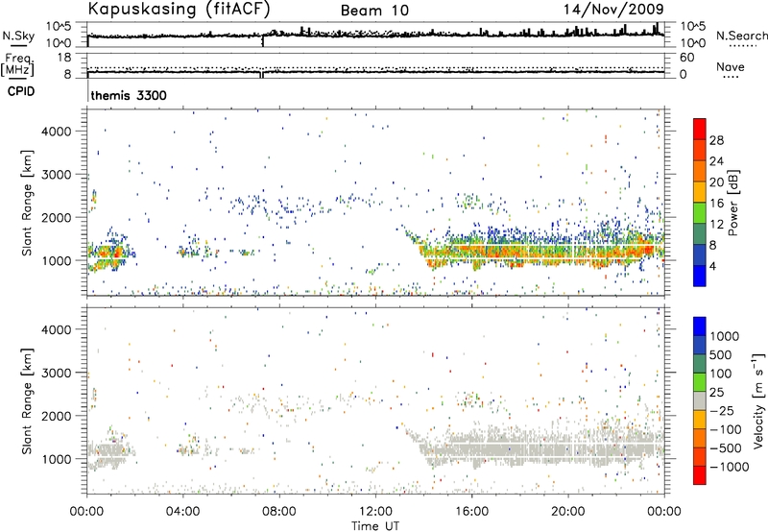Click the '3000' tick on the velocity panel axis
The image size is (768, 532).
click(56, 373)
